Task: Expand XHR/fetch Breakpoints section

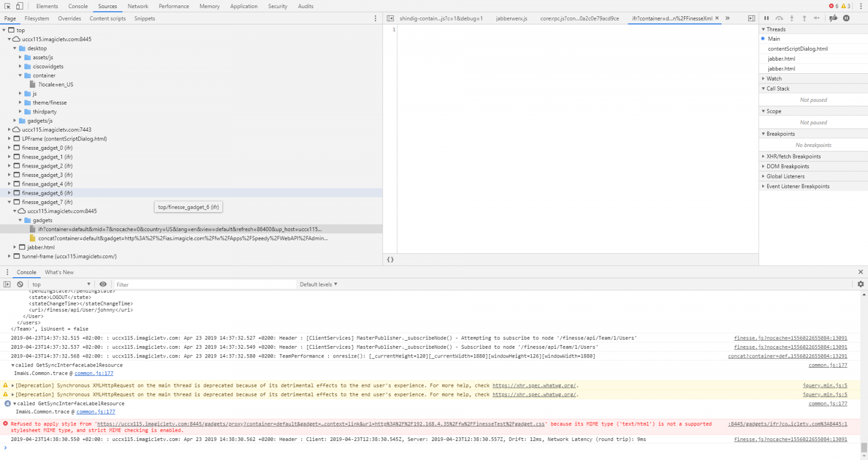Action: (x=793, y=156)
